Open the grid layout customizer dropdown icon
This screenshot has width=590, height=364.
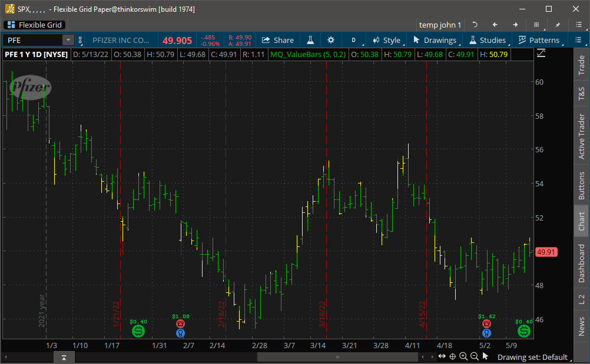point(537,25)
